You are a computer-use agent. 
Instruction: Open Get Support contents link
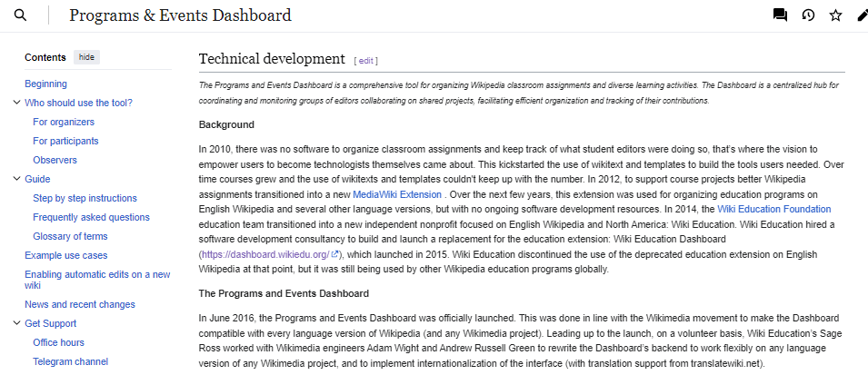coord(50,323)
